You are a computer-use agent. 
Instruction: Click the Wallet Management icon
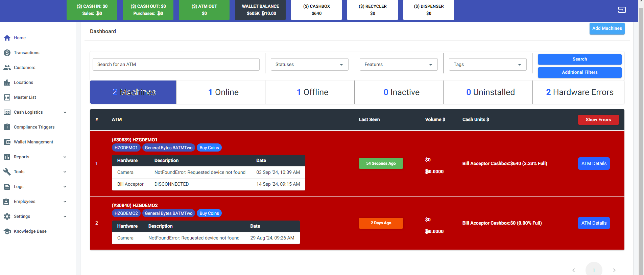click(x=7, y=142)
